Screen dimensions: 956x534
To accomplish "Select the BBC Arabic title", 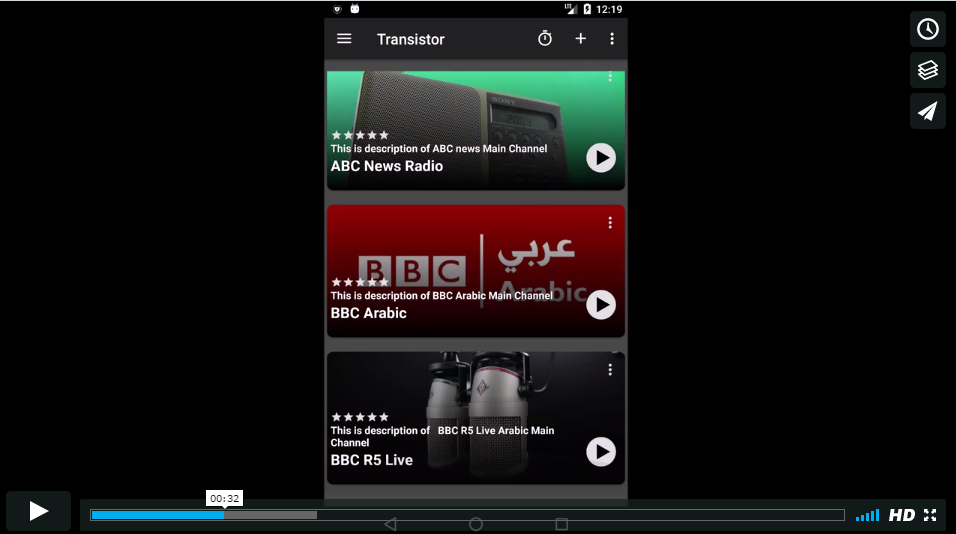I will 368,313.
